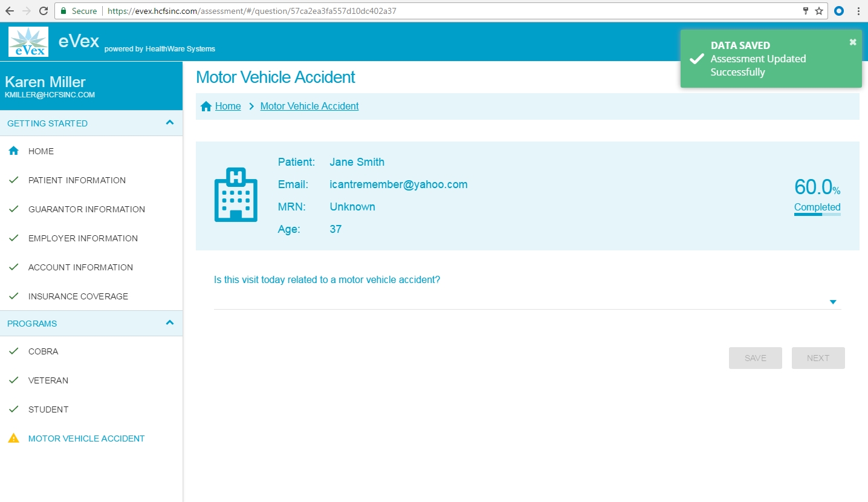Click the Motor Vehicle Accident breadcrumb link

309,106
